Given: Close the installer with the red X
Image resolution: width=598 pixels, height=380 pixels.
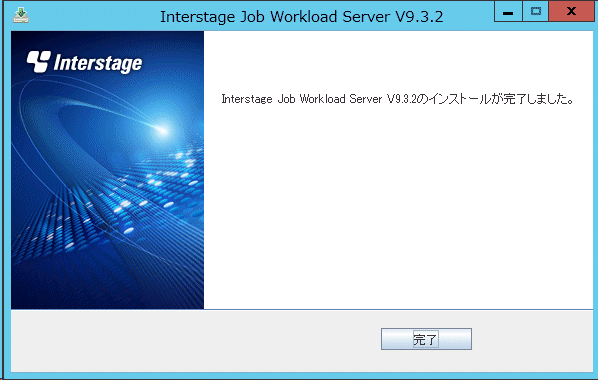Looking at the screenshot, I should coord(571,11).
